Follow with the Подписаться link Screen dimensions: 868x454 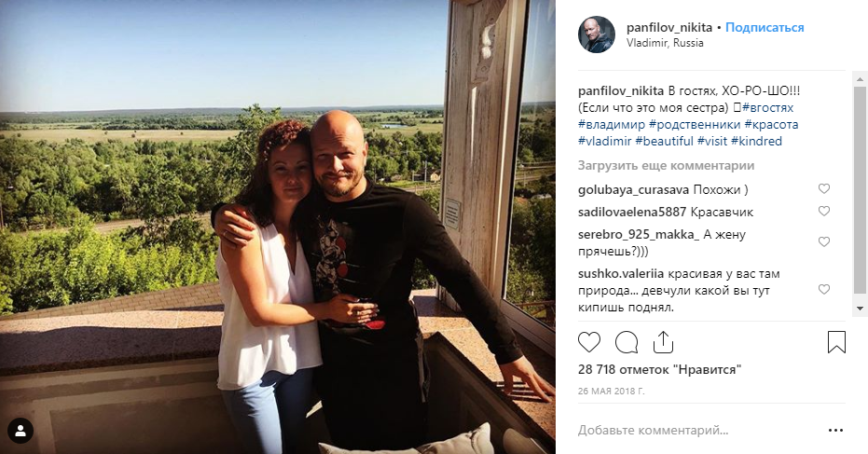point(765,27)
